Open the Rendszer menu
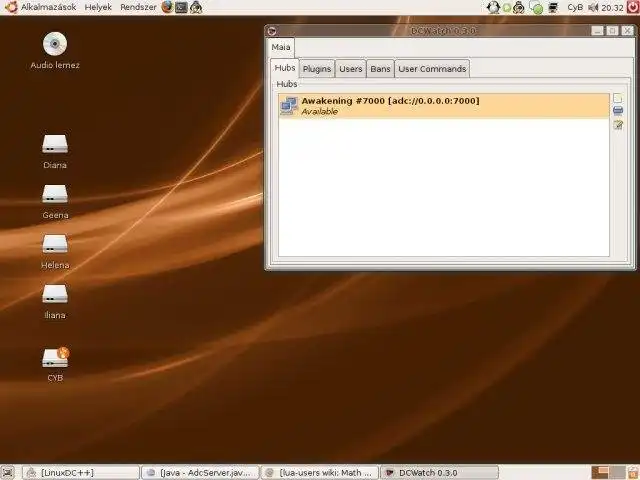The image size is (640, 480). 138,7
